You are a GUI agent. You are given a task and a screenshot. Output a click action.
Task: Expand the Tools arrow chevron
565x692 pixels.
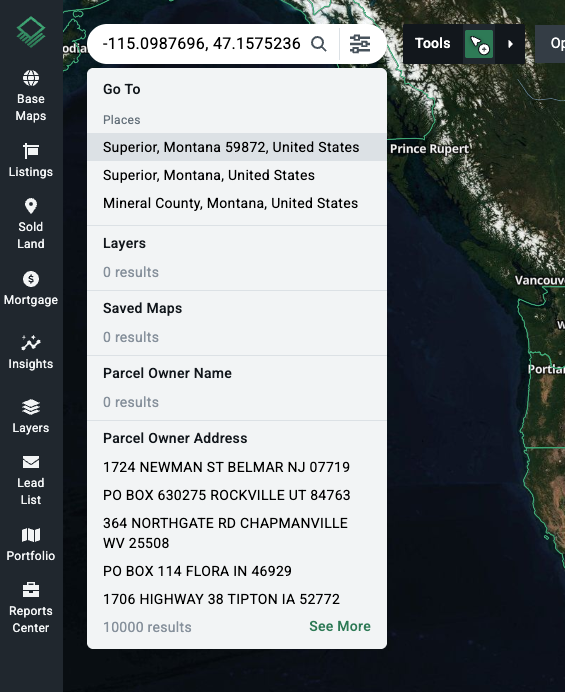[x=510, y=44]
